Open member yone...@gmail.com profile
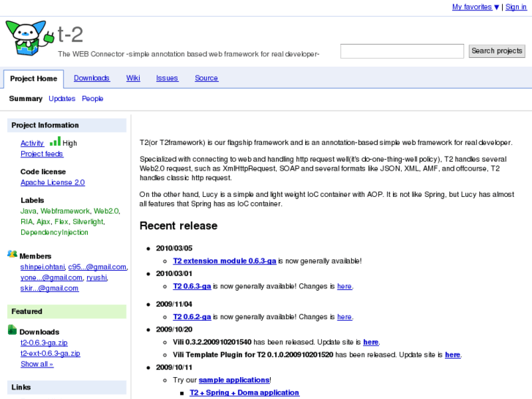Image resolution: width=532 pixels, height=399 pixels. point(51,277)
